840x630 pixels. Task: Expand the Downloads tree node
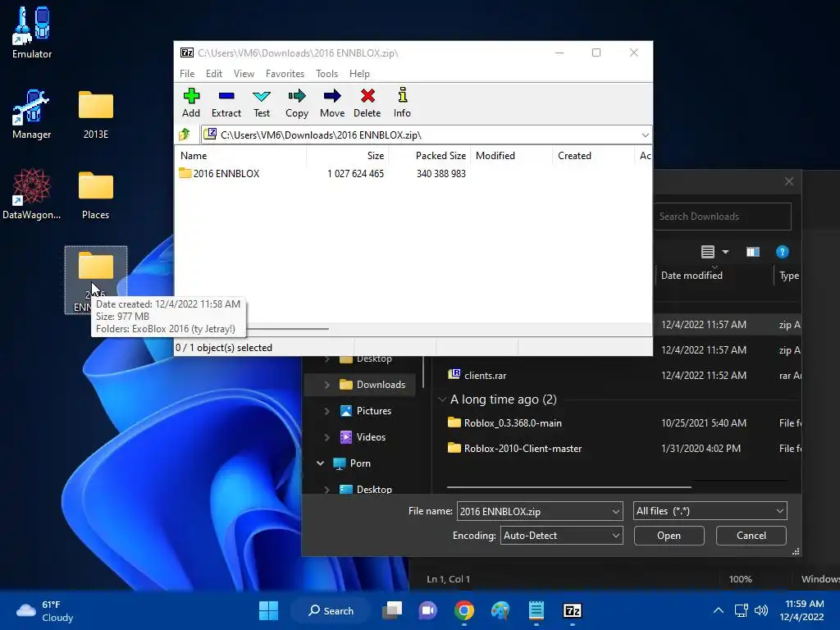click(326, 385)
